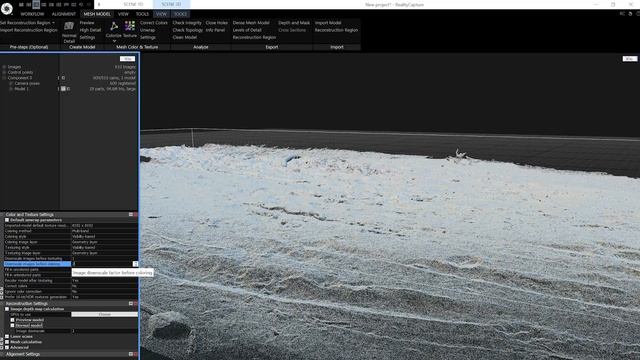Click the Normal Detail model icon

pos(69,27)
